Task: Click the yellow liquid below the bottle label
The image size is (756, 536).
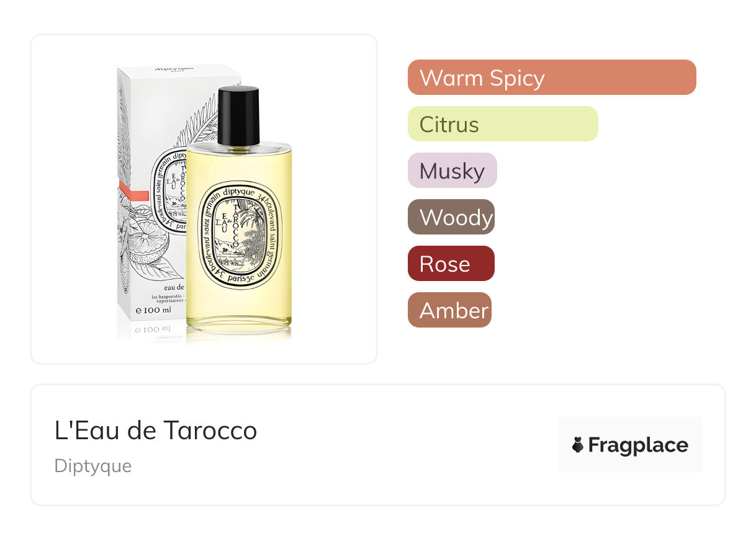Action: [239, 307]
